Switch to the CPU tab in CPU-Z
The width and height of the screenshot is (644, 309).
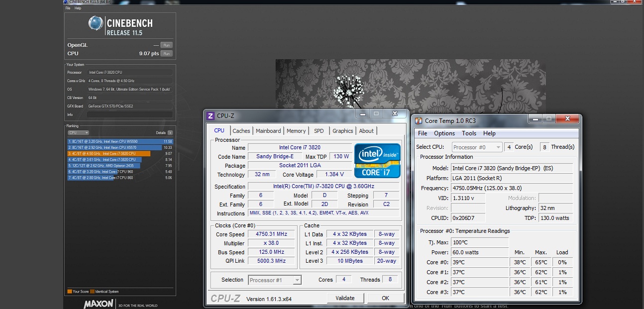coord(219,130)
